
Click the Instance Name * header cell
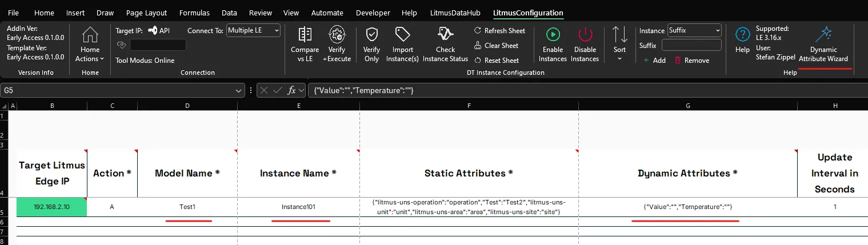point(298,173)
